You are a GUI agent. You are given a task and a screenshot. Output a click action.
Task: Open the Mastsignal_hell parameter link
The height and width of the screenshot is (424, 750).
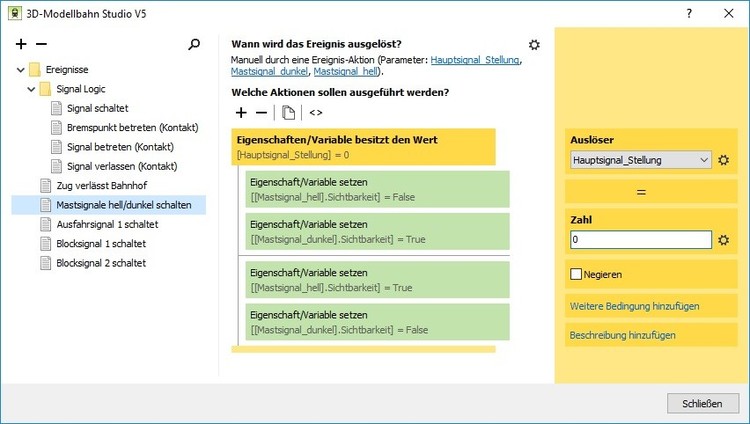click(x=346, y=71)
